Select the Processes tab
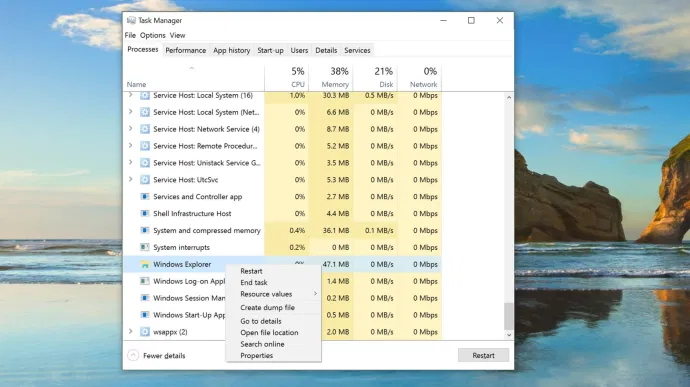This screenshot has height=387, width=690. (143, 49)
